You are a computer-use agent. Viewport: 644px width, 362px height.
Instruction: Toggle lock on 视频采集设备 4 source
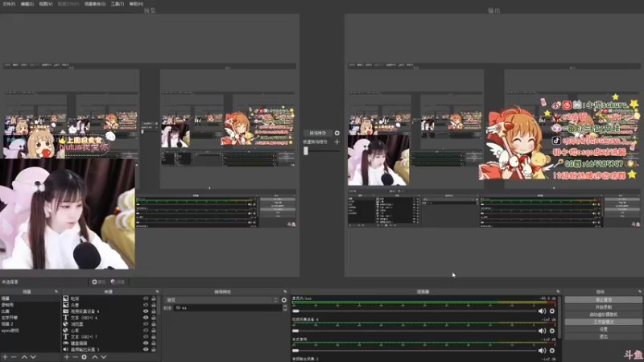tap(154, 311)
